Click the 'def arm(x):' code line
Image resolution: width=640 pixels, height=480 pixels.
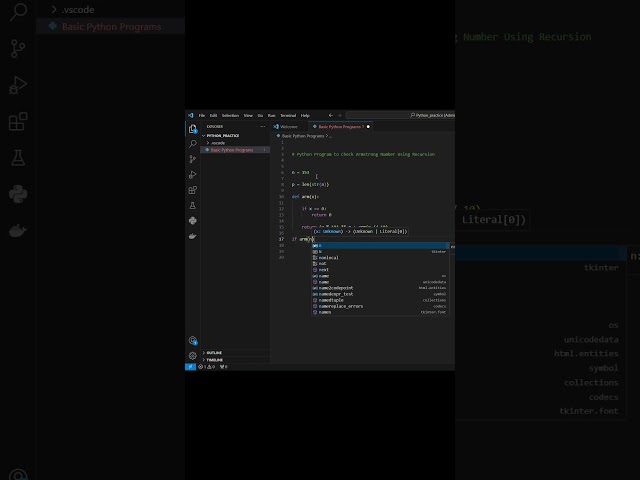click(x=305, y=197)
